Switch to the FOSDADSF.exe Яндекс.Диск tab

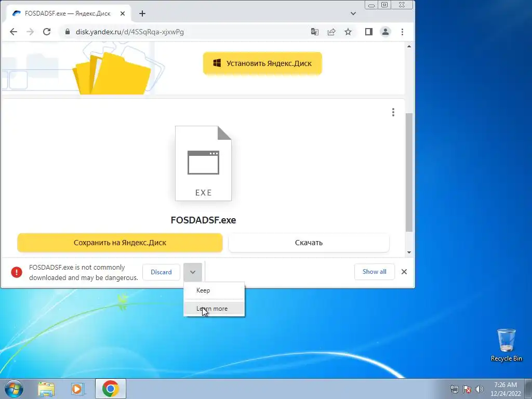tap(69, 14)
